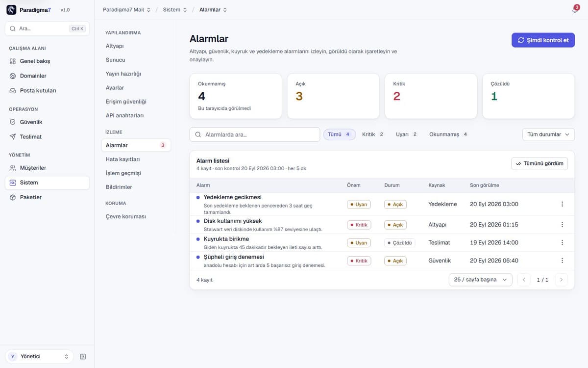
Task: Click the Okunmamış summary card
Action: point(236,96)
